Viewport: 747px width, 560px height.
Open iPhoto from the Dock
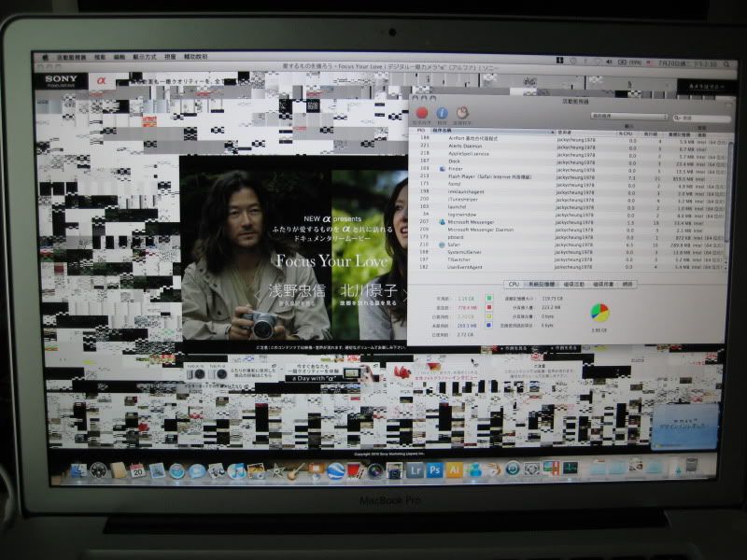pos(256,471)
